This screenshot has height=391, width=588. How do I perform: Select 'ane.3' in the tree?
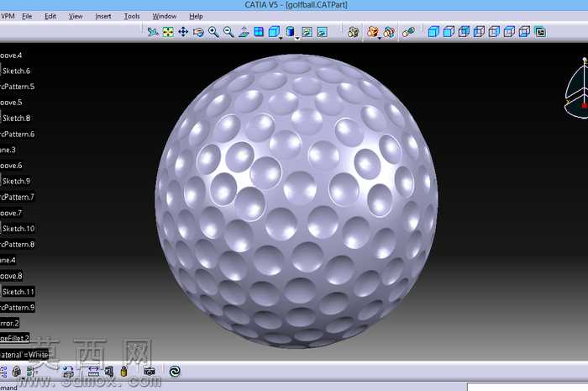tap(8, 150)
